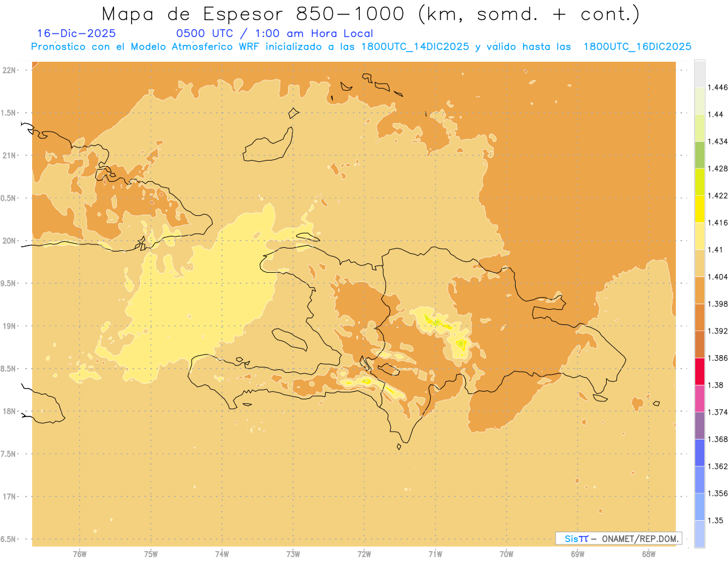This screenshot has height=562, width=728.
Task: Click the colorbar value label "1.392"
Action: 717,331
